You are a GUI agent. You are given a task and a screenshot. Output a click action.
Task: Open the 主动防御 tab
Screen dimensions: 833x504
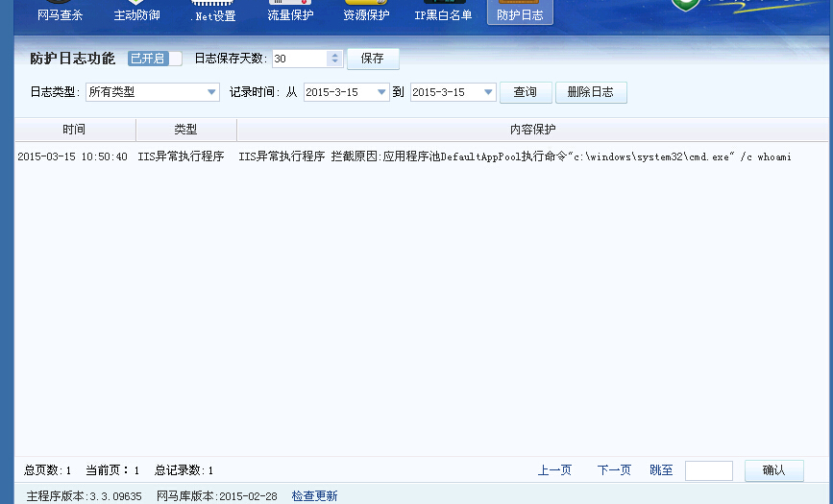pos(136,12)
